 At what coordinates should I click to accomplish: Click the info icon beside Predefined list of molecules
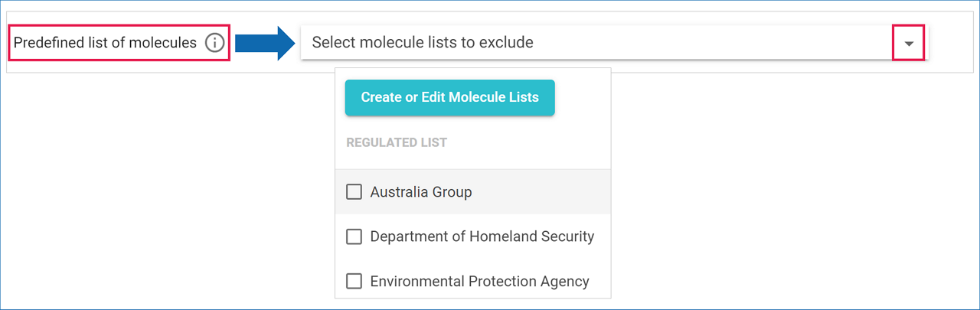(x=215, y=43)
